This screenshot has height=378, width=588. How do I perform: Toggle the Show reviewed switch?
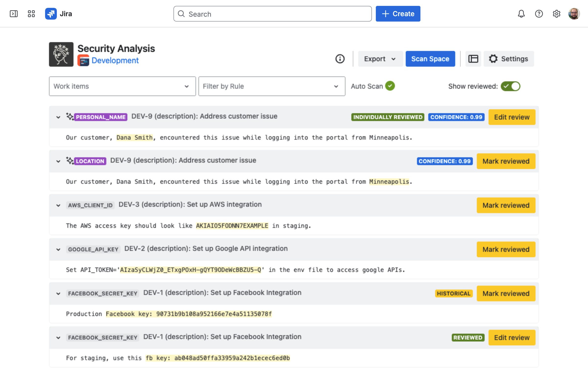click(x=510, y=86)
